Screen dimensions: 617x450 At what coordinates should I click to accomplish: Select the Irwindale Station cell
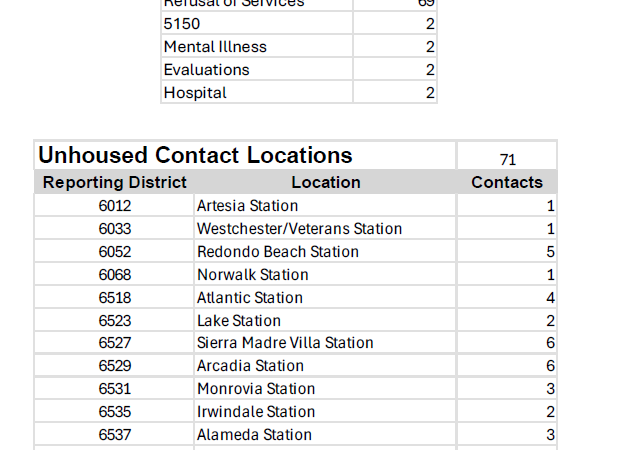pos(255,412)
